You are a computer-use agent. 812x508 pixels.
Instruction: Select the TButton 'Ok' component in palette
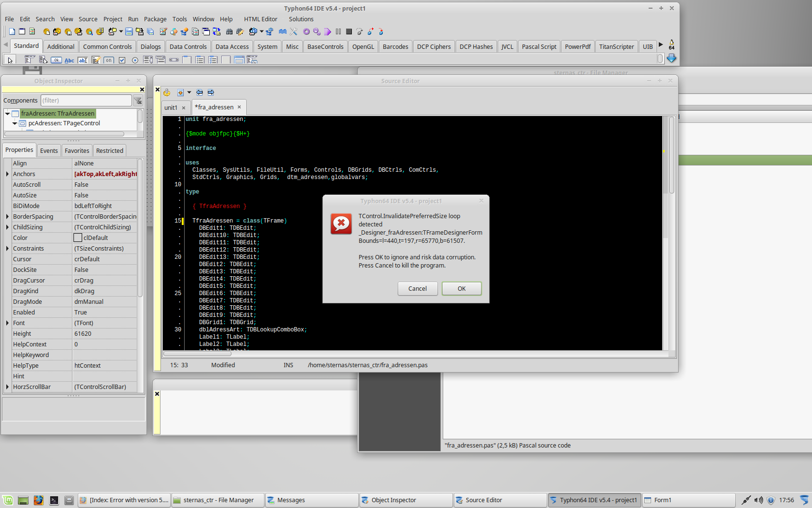pyautogui.click(x=57, y=60)
